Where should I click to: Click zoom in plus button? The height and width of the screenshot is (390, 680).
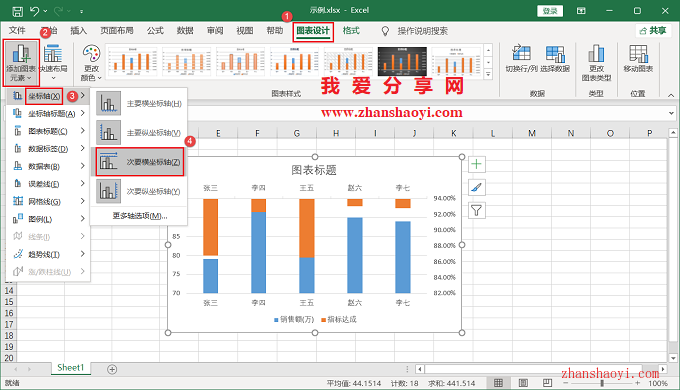pos(637,383)
